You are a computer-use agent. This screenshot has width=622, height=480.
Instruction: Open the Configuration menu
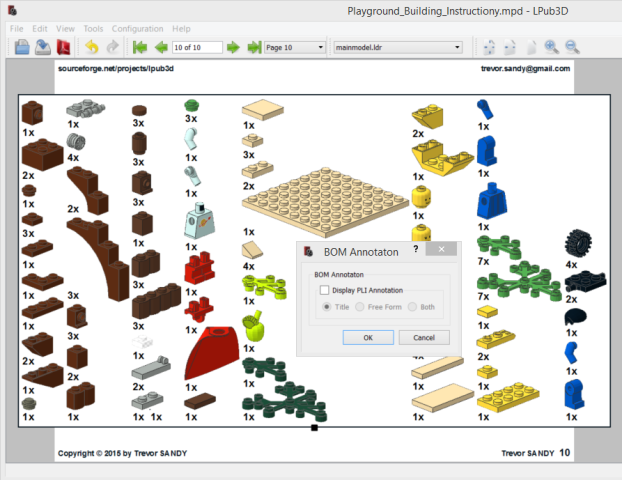(x=137, y=29)
